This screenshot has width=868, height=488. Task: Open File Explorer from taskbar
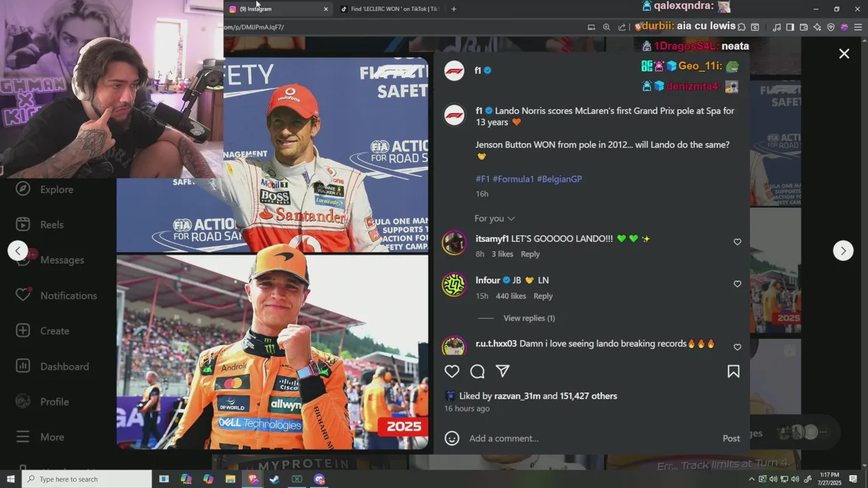pos(230,479)
